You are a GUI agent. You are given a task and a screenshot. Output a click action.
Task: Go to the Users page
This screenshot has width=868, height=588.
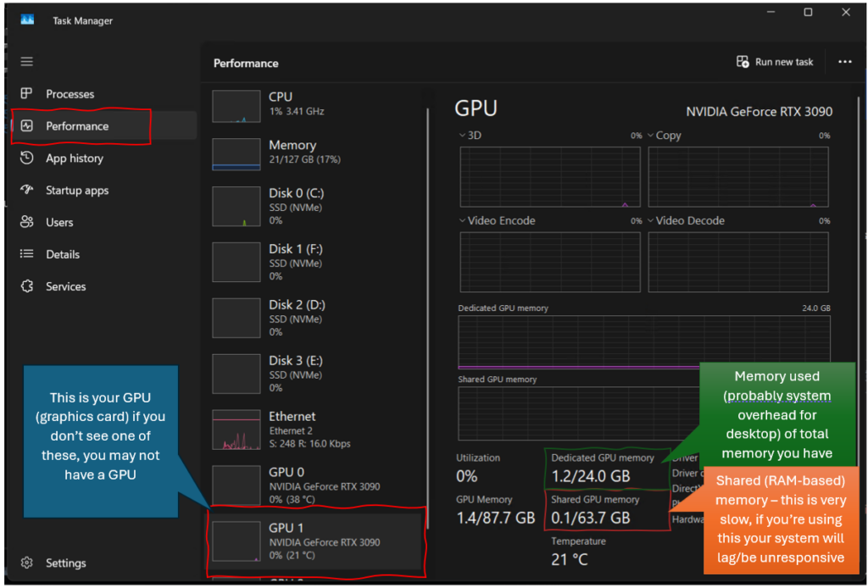coord(104,222)
